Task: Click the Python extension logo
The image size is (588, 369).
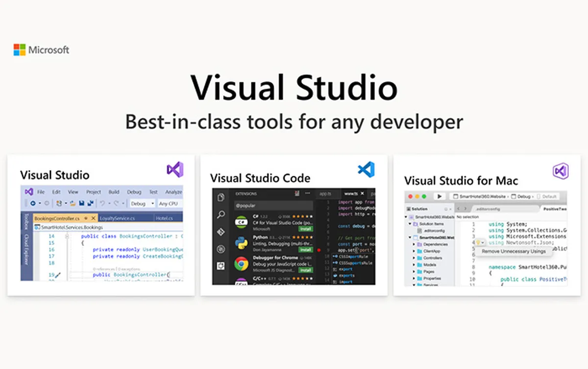Action: (x=241, y=243)
